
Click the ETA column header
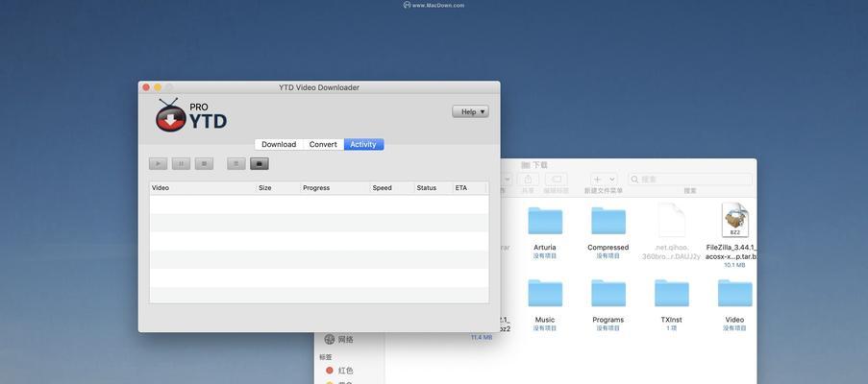pyautogui.click(x=469, y=188)
